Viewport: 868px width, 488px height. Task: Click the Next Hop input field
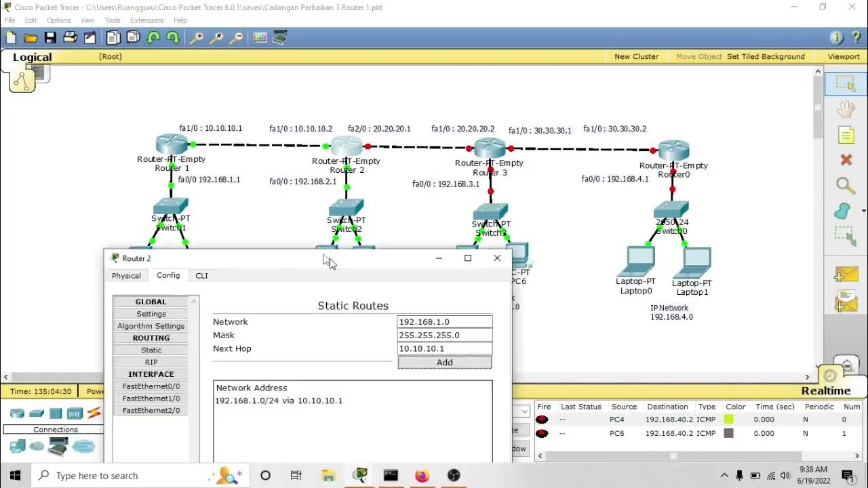tap(445, 349)
